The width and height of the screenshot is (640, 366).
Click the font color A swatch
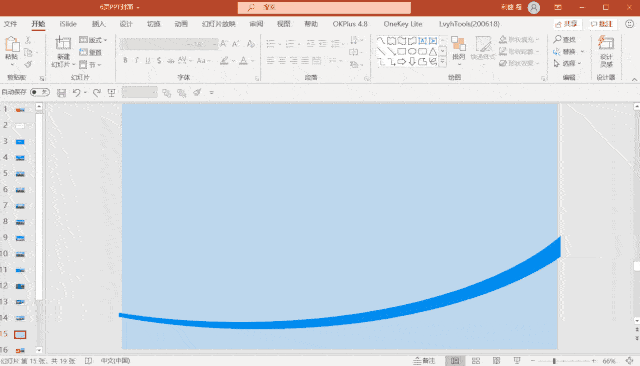(x=243, y=61)
